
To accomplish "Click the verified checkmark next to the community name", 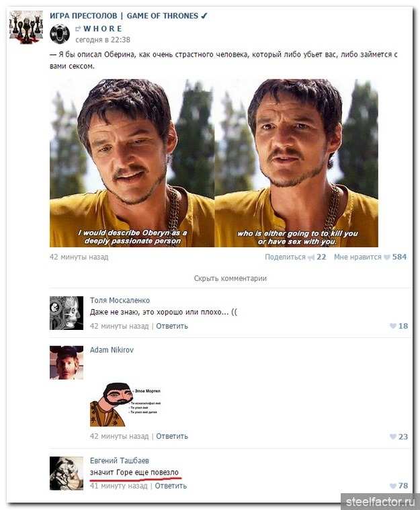I will click(204, 15).
